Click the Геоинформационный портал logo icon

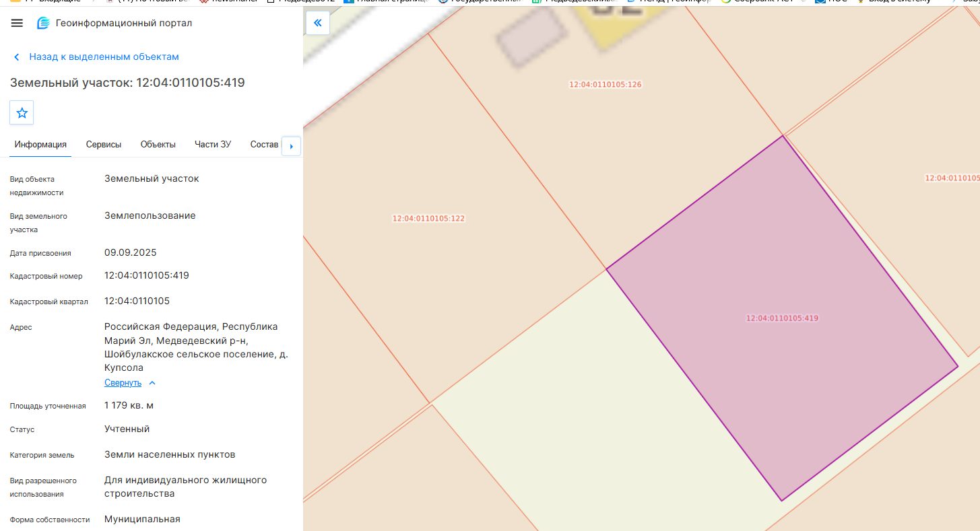pos(43,23)
